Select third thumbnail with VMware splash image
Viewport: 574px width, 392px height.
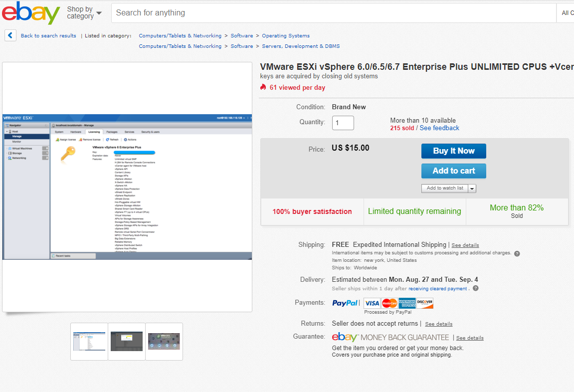(164, 342)
